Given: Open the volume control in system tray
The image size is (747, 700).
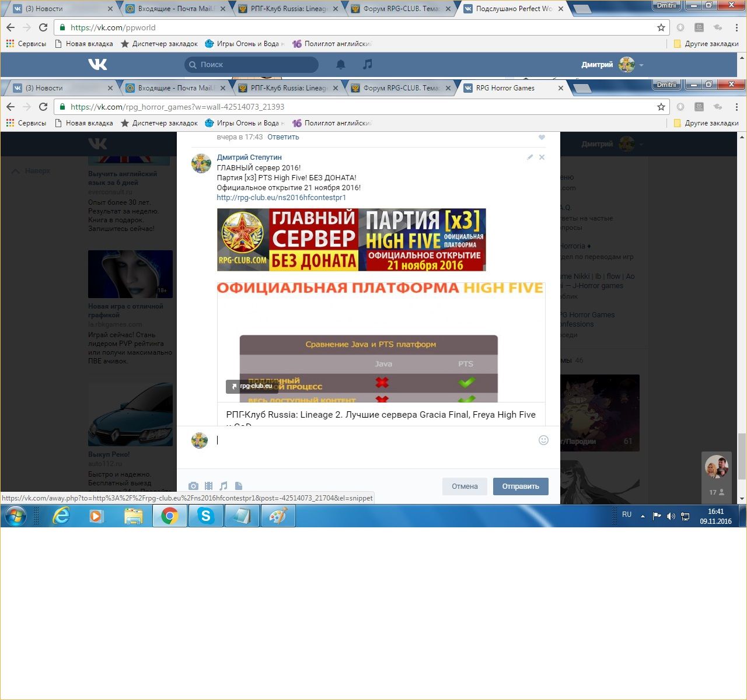Looking at the screenshot, I should pyautogui.click(x=671, y=516).
